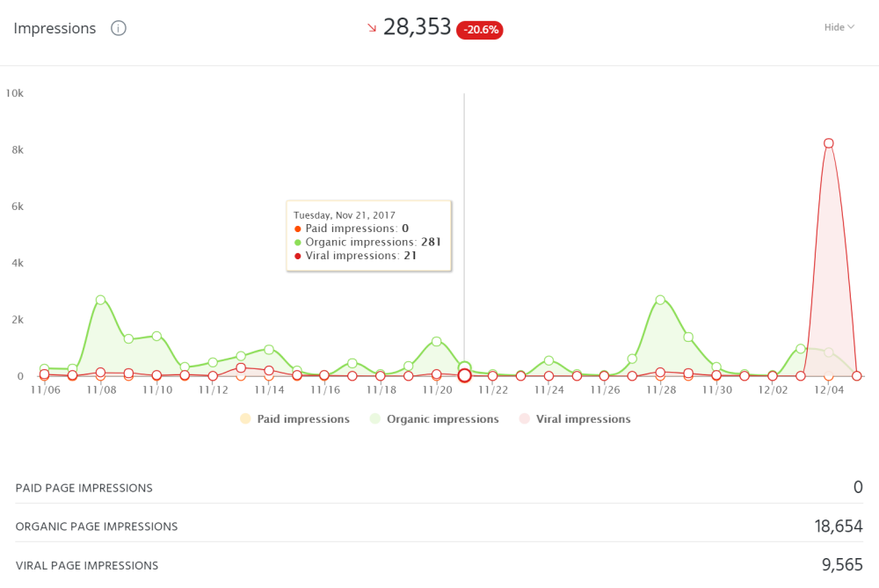Click the info icon beside Impressions

(x=119, y=28)
